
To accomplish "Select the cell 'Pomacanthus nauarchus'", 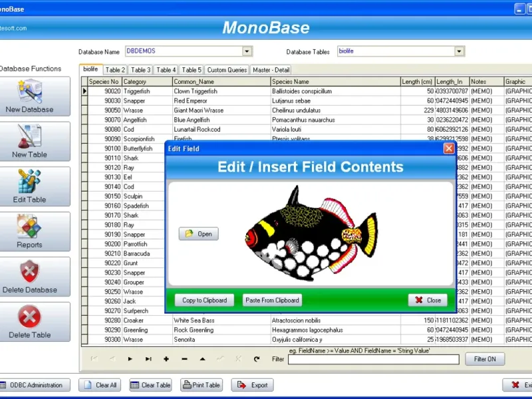I will [x=336, y=120].
